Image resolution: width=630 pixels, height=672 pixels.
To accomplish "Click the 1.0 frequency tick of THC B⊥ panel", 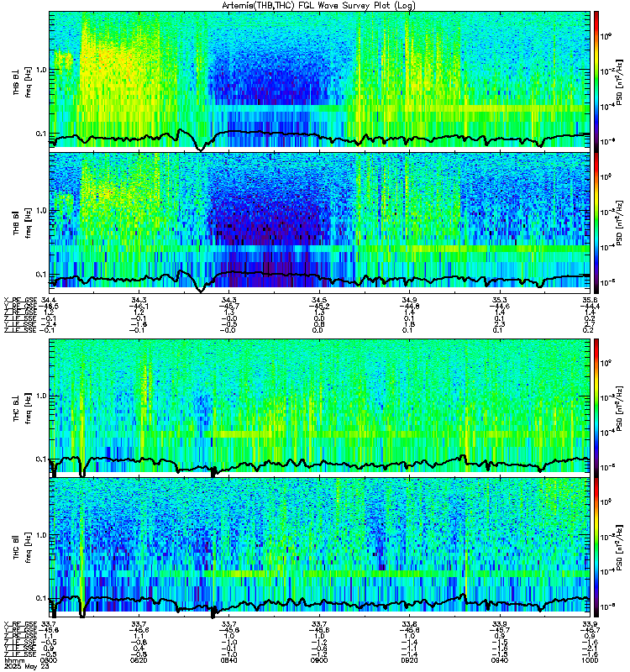I will (x=40, y=396).
